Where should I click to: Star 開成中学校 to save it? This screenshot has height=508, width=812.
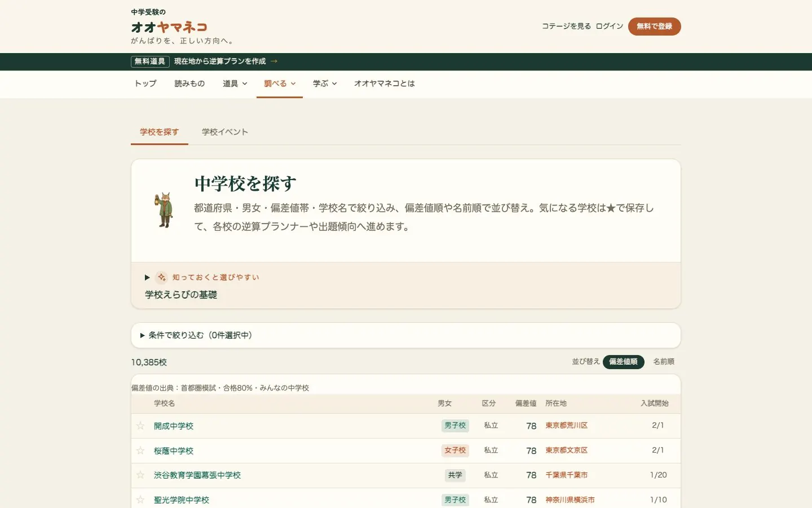(140, 426)
